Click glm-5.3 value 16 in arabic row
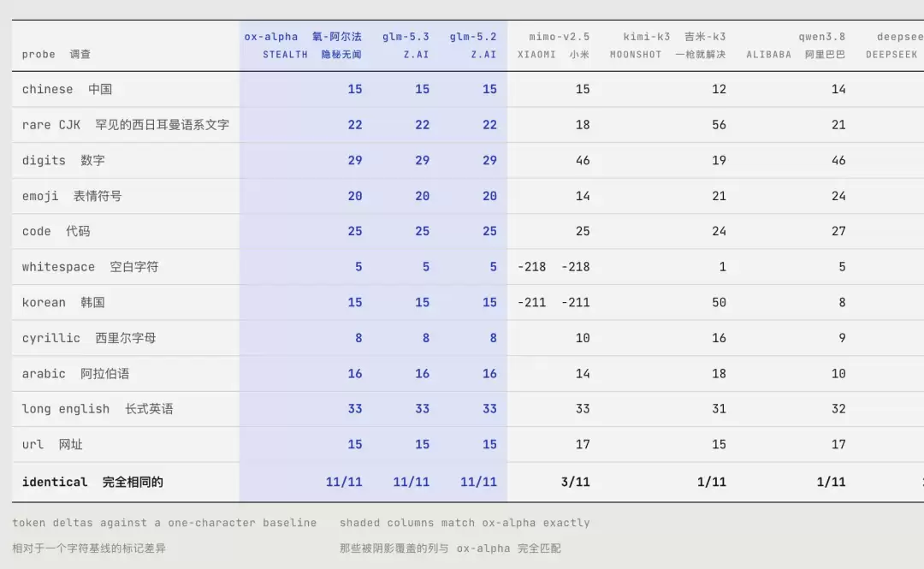The height and width of the screenshot is (569, 924). pos(422,373)
